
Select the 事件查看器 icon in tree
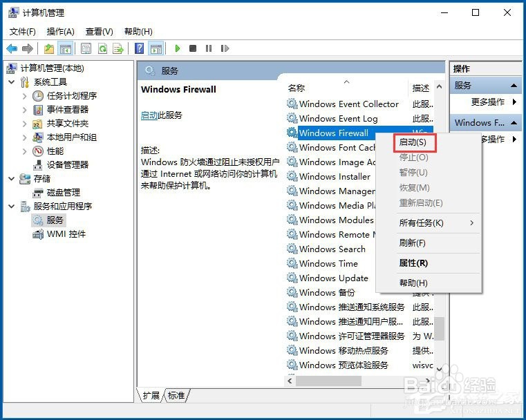pyautogui.click(x=38, y=110)
